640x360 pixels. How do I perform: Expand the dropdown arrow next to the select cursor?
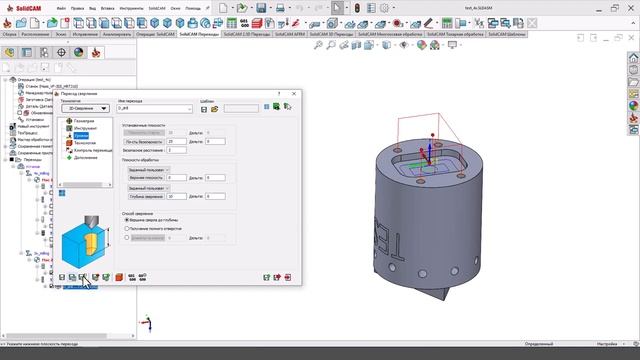pyautogui.click(x=347, y=8)
